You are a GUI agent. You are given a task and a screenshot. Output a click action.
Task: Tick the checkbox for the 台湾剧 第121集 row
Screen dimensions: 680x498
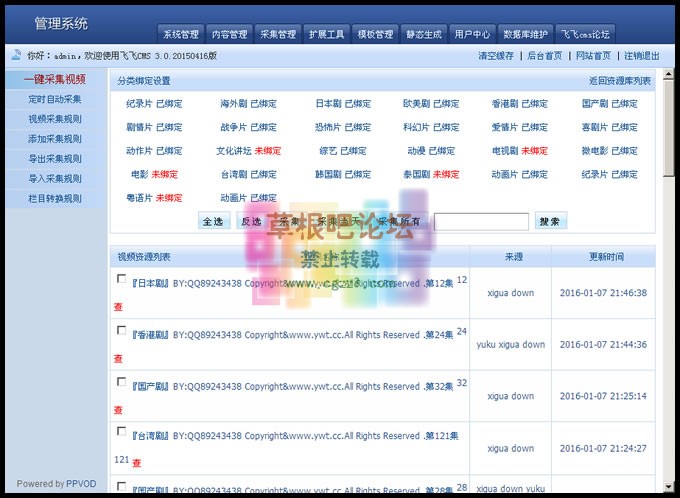pyautogui.click(x=122, y=431)
